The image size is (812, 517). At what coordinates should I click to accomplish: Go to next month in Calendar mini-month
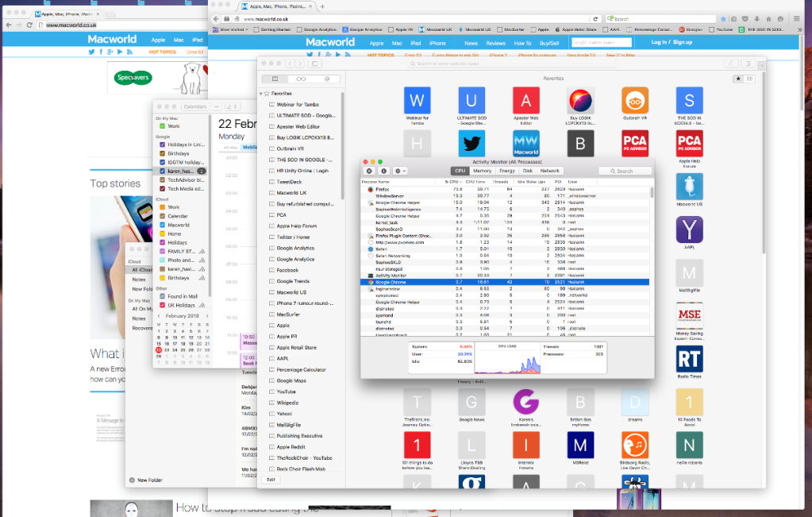pyautogui.click(x=207, y=315)
